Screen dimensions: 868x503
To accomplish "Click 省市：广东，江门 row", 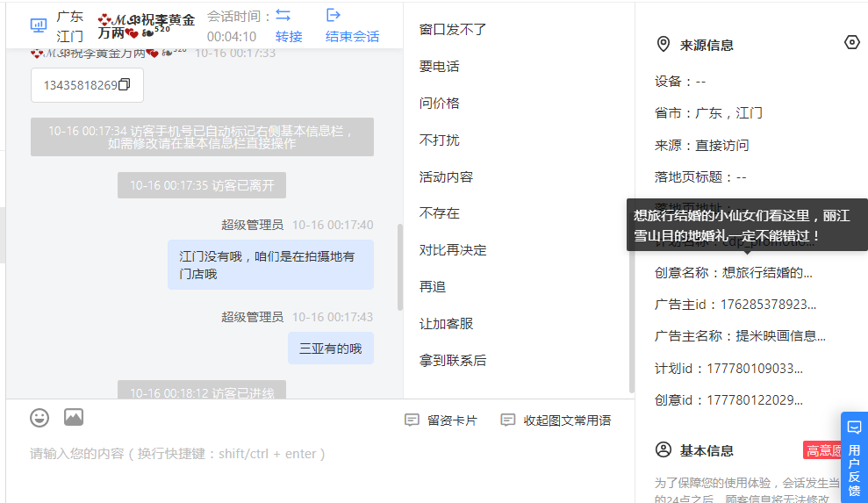I will [708, 113].
